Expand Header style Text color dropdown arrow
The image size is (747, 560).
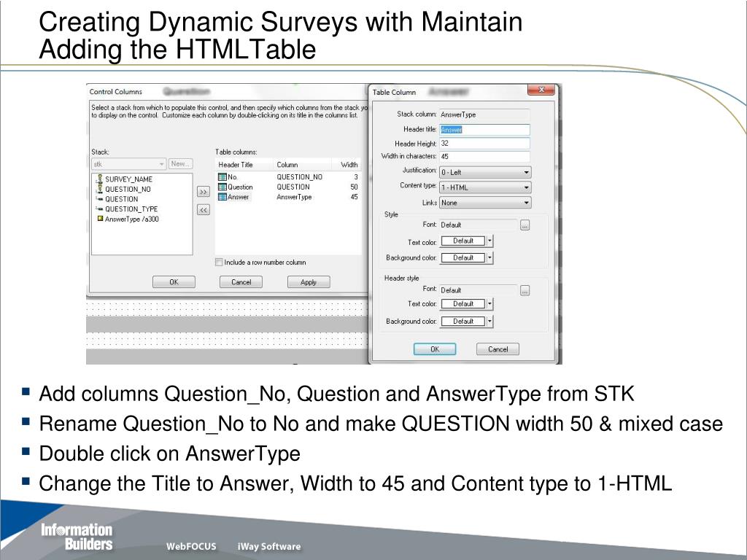pyautogui.click(x=489, y=304)
